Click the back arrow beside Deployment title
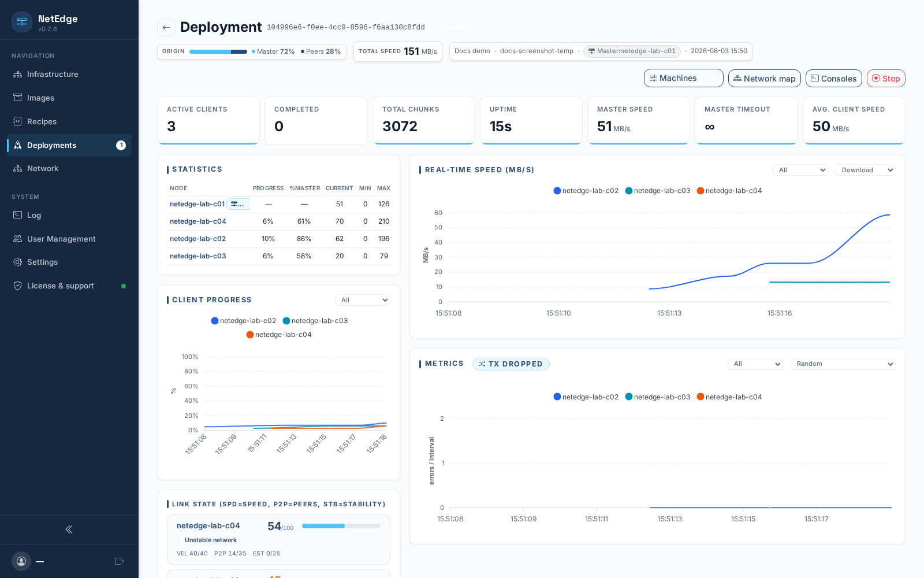Viewport: 924px width, 578px height. tap(166, 27)
